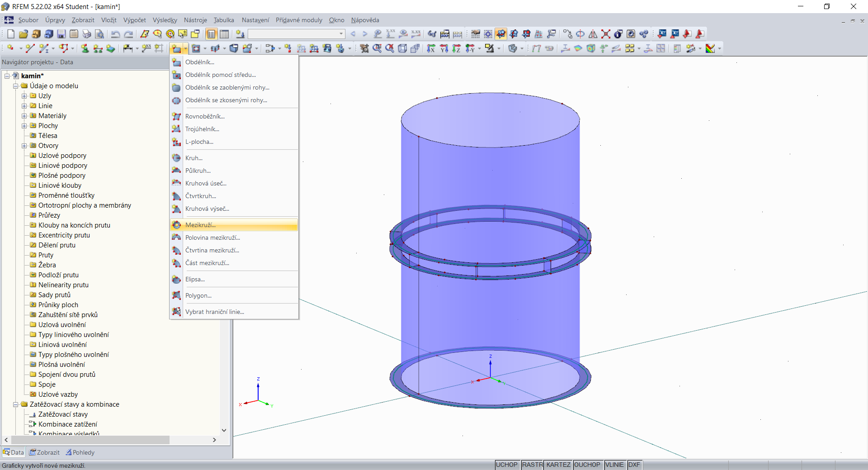Image resolution: width=868 pixels, height=470 pixels.
Task: Expand the Otvory tree node
Action: (24, 146)
